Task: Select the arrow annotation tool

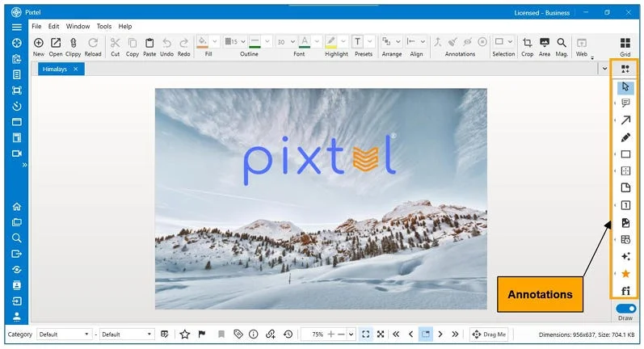Action: coord(625,120)
